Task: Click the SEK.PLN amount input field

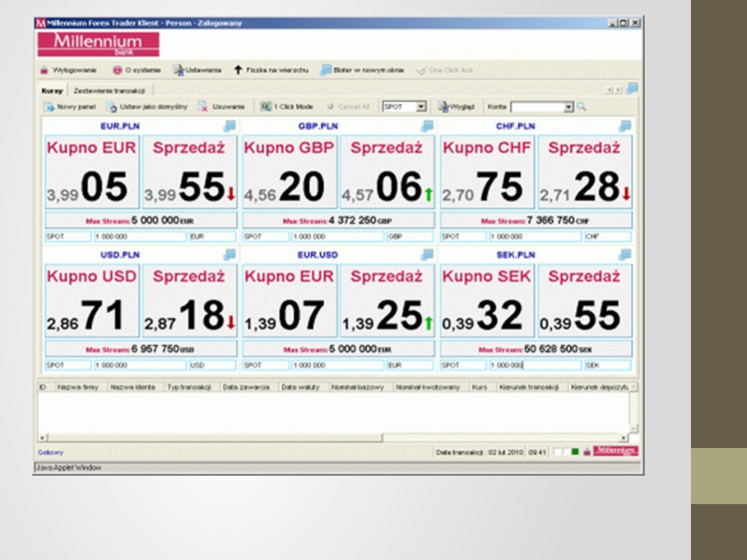Action: click(535, 365)
